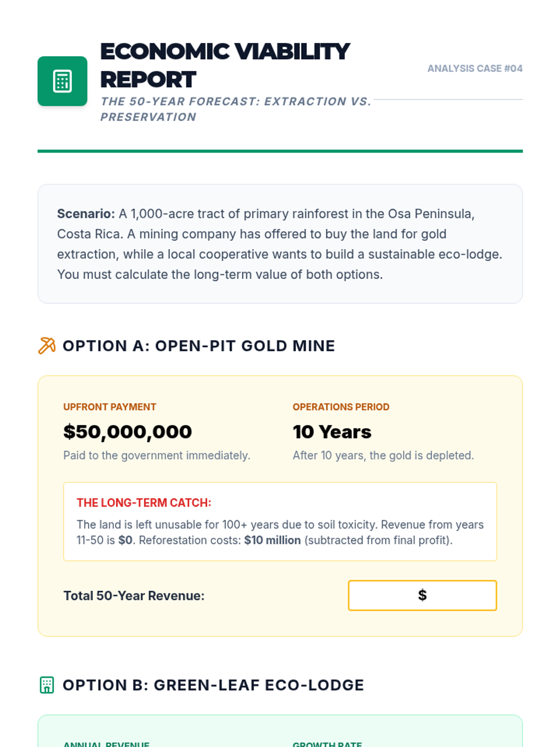560x747 pixels.
Task: Click the Operations Period label
Action: click(x=341, y=407)
